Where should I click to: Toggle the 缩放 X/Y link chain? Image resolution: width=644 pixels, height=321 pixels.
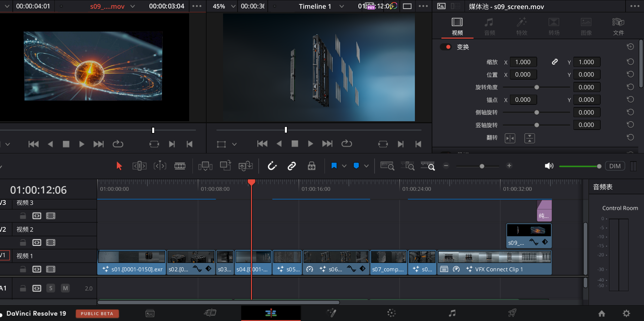tap(555, 62)
